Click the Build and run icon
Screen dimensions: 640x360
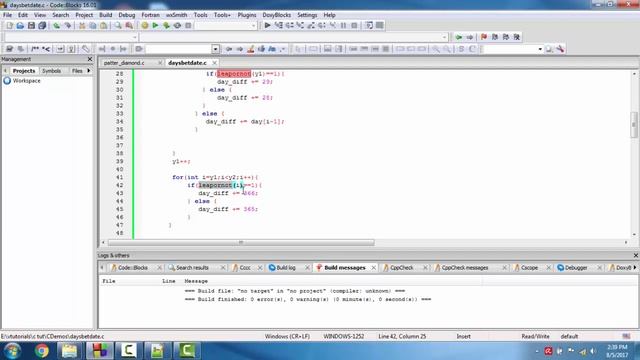tap(166, 25)
